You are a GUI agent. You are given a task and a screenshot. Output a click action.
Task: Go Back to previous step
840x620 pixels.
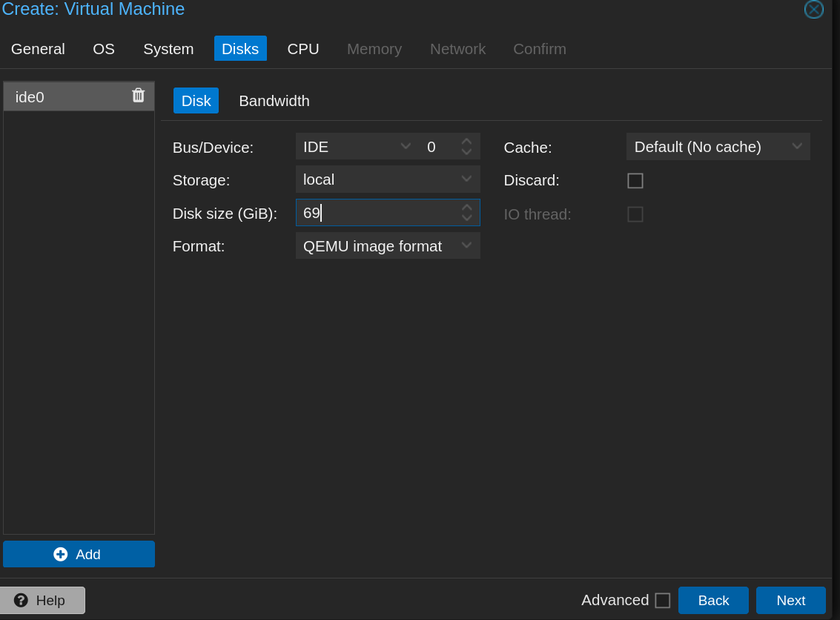pos(712,600)
